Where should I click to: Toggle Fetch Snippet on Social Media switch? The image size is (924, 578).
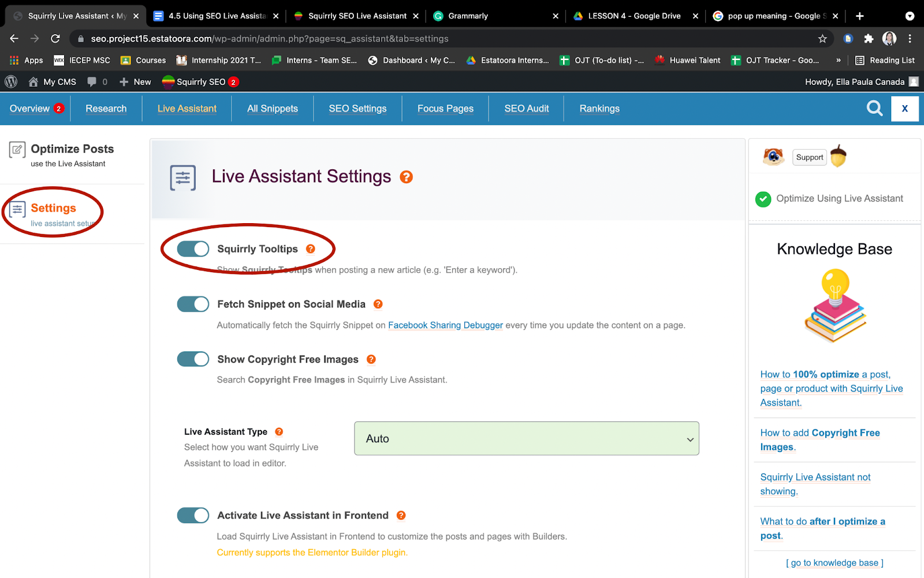pyautogui.click(x=193, y=304)
